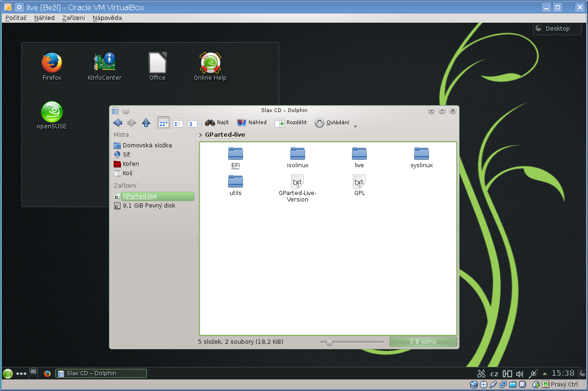Click VirtualBox optical disc status icon
This screenshot has width=588, height=391.
click(x=484, y=385)
